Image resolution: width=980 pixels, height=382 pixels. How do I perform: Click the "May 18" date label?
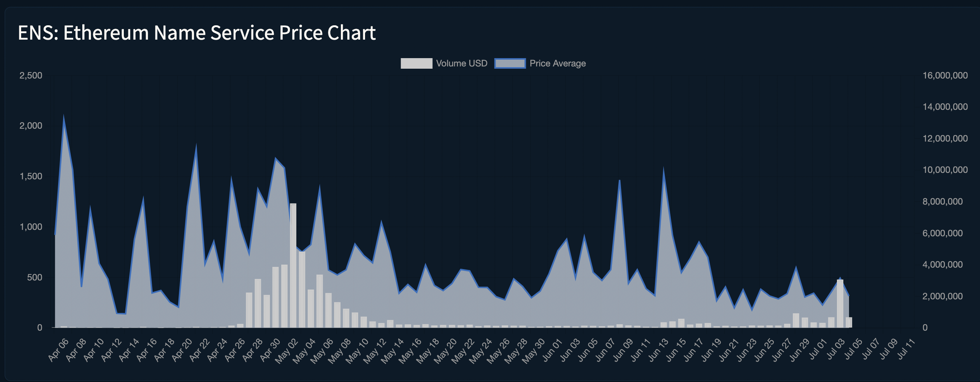(428, 350)
